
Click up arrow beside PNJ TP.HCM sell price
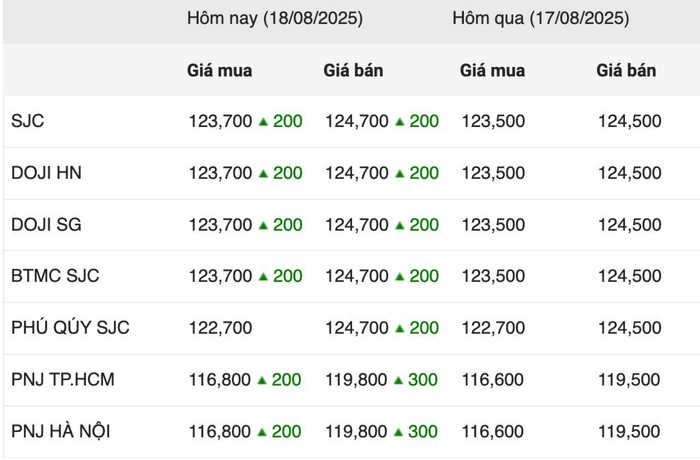(399, 380)
